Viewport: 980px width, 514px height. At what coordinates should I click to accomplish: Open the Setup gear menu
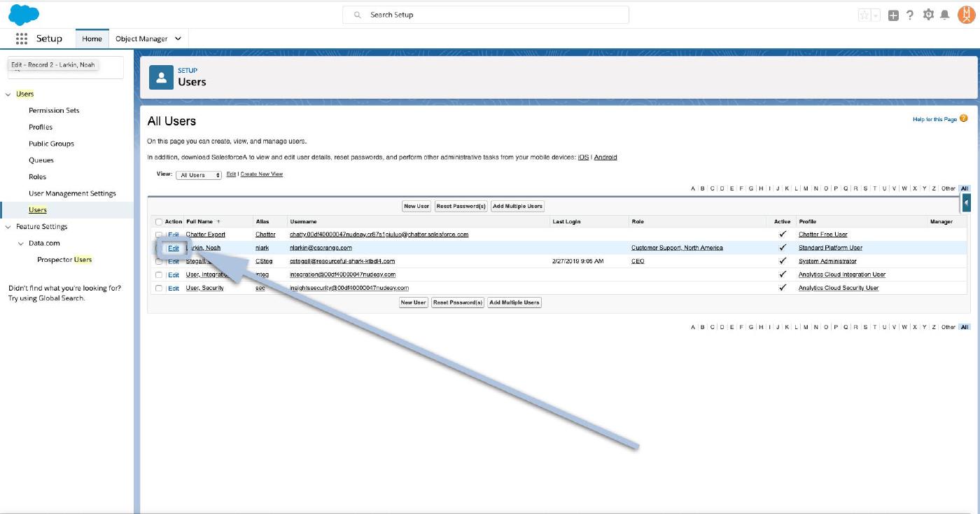(928, 15)
